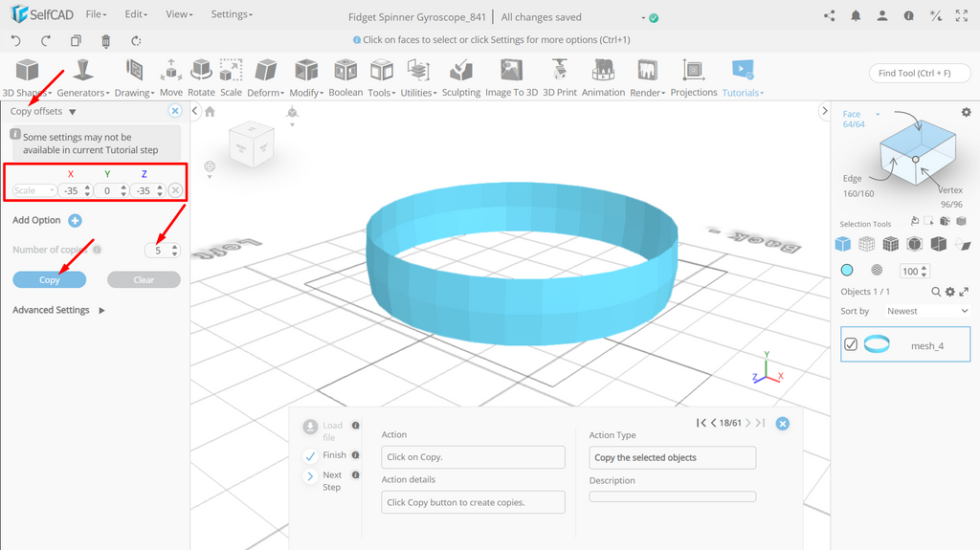980x550 pixels.
Task: Enable the solid color circle mode
Action: coord(847,270)
